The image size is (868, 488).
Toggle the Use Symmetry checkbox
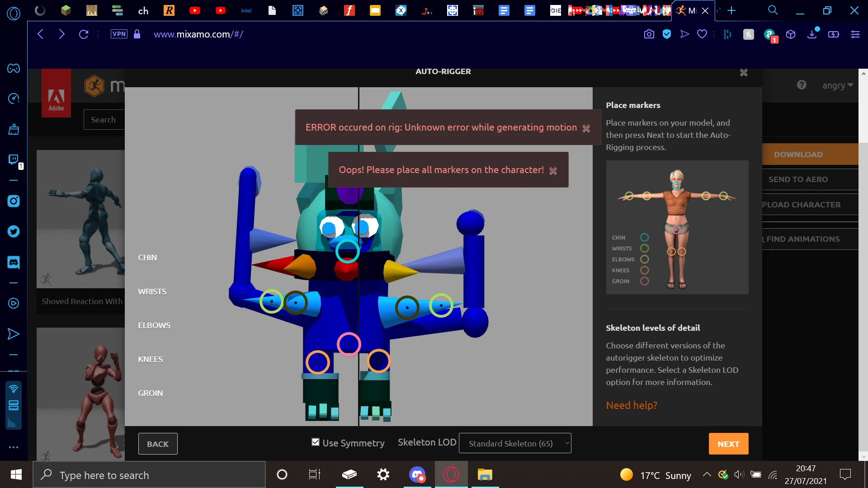tap(316, 442)
